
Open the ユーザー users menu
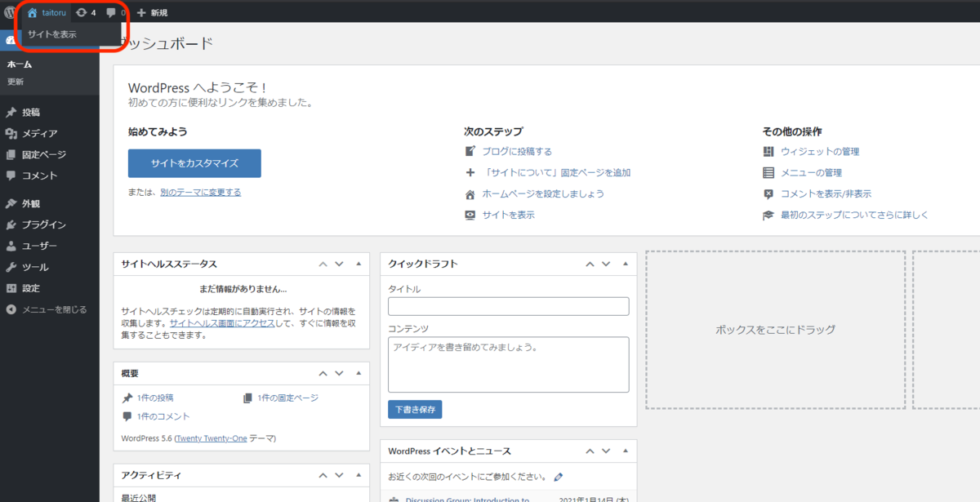39,246
